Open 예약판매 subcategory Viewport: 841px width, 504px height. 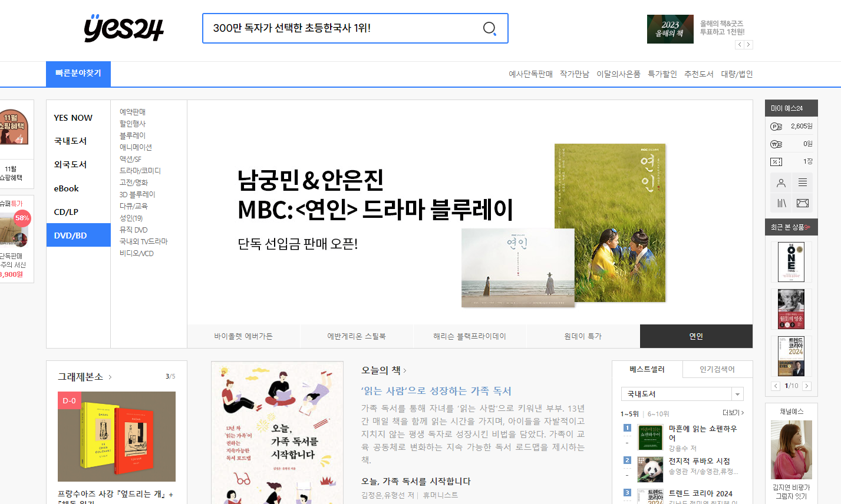click(133, 112)
